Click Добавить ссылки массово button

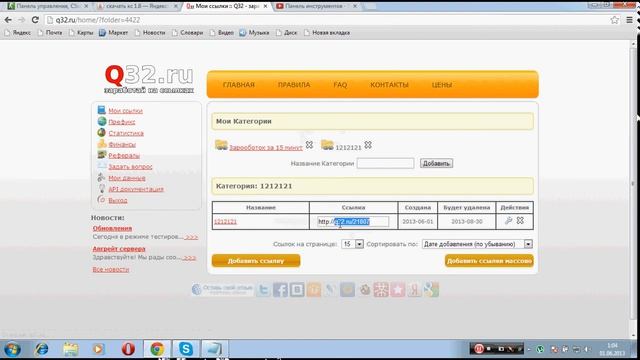[x=489, y=260]
